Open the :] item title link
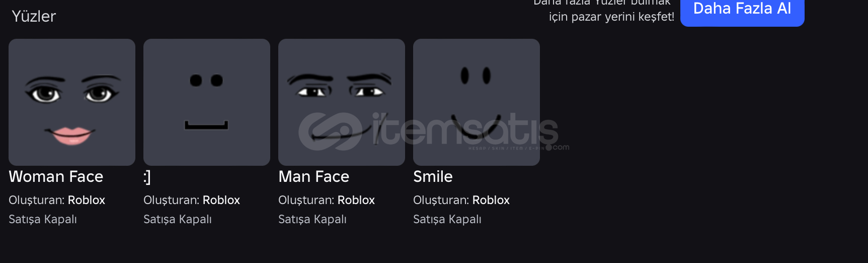868x263 pixels. tap(147, 177)
